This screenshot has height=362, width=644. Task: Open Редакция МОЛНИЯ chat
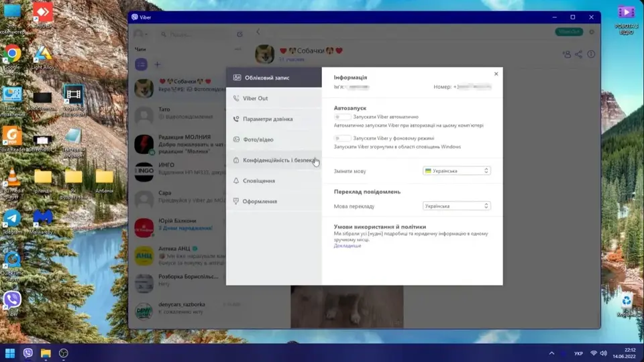coord(180,143)
